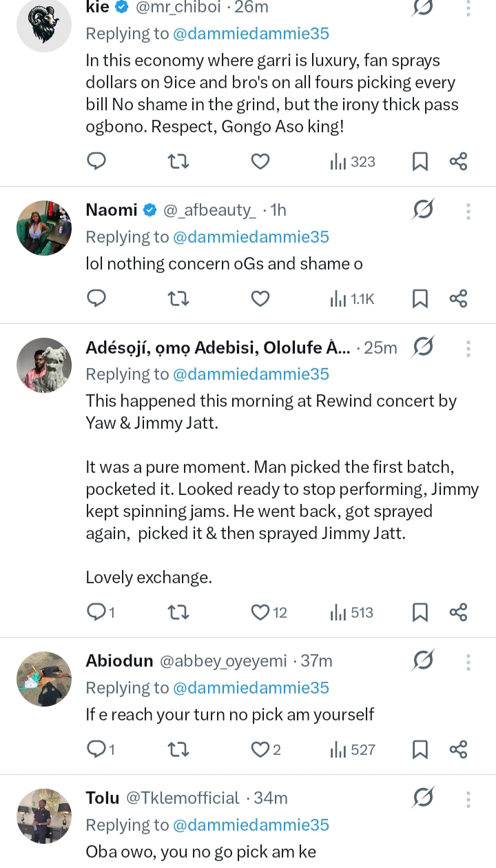Screen dimensions: 496x868
Task: Share Abiodun's tweet
Action: click(458, 749)
